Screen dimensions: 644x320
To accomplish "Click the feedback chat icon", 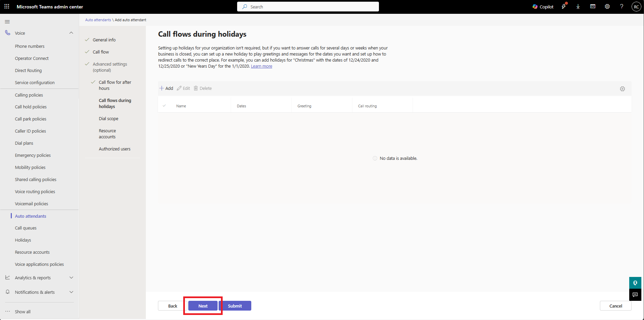I will (635, 295).
